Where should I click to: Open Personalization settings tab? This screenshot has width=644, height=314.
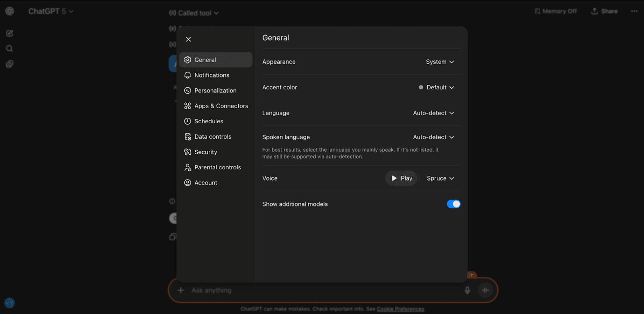(x=216, y=91)
